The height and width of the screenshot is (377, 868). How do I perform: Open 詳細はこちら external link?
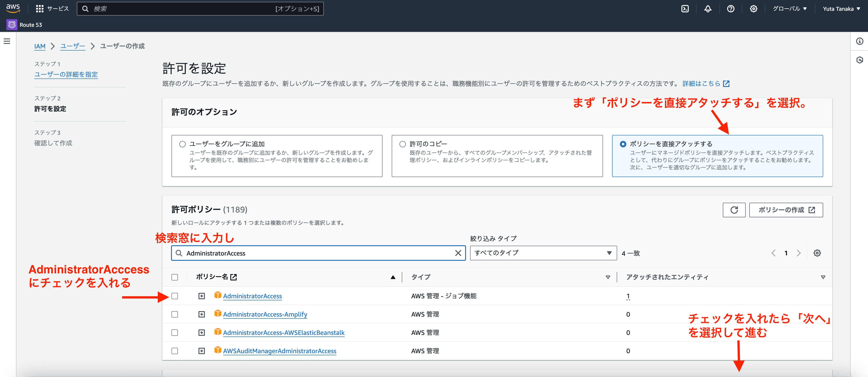706,84
